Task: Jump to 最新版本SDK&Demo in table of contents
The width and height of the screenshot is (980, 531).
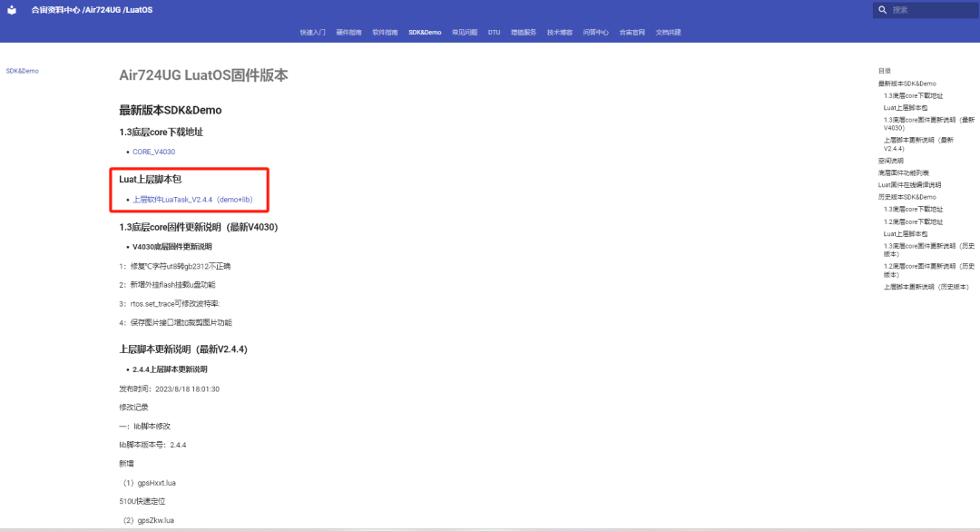Action: coord(906,84)
